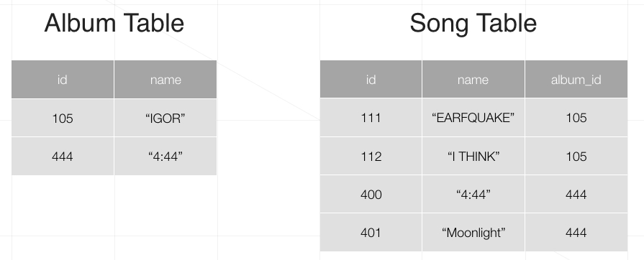
Task: Click the album_id cell in EARFQUAKE row
Action: point(576,118)
